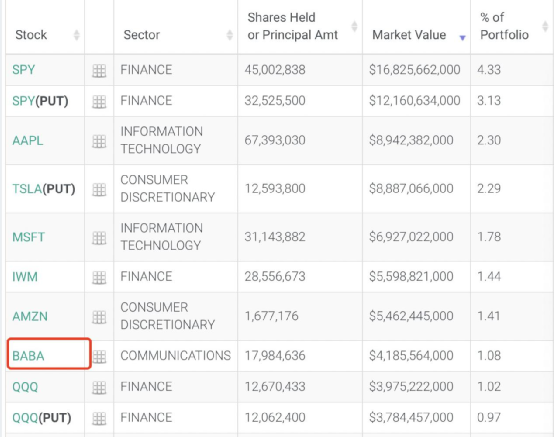Sort by Stock column arrows
Image resolution: width=554 pixels, height=437 pixels.
pos(76,35)
